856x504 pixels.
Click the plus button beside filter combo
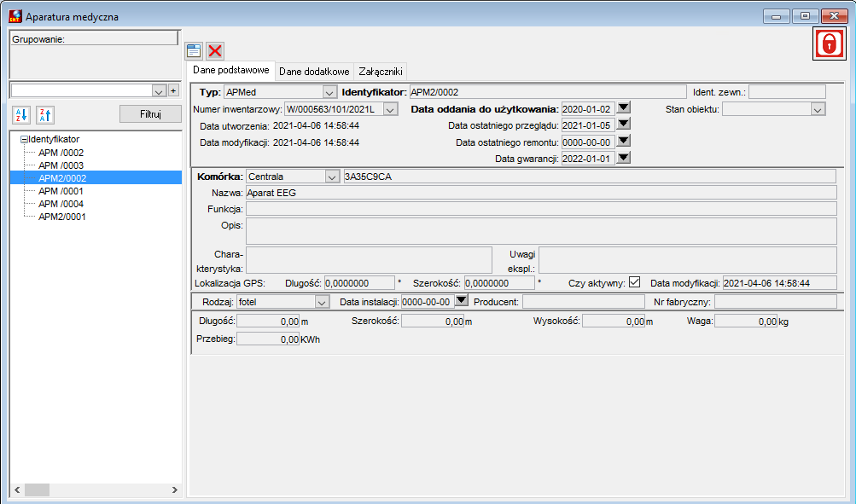coord(173,90)
